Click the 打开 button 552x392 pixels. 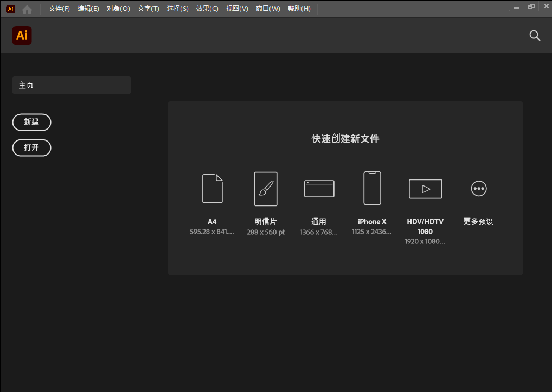(x=31, y=147)
